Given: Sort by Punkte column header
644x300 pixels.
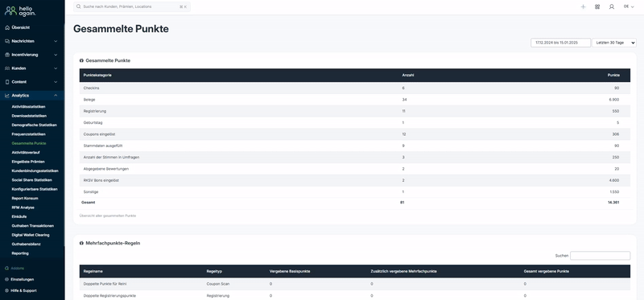Looking at the screenshot, I should (613, 75).
